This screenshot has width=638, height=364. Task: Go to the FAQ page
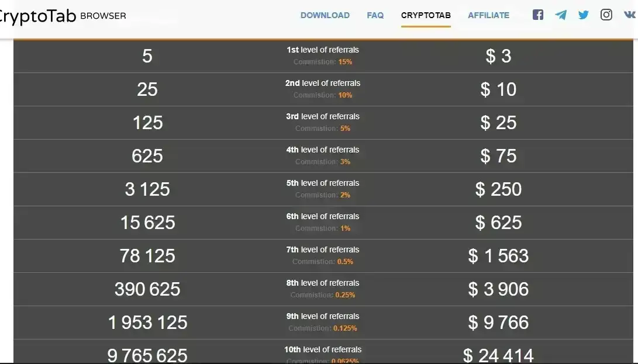tap(375, 16)
